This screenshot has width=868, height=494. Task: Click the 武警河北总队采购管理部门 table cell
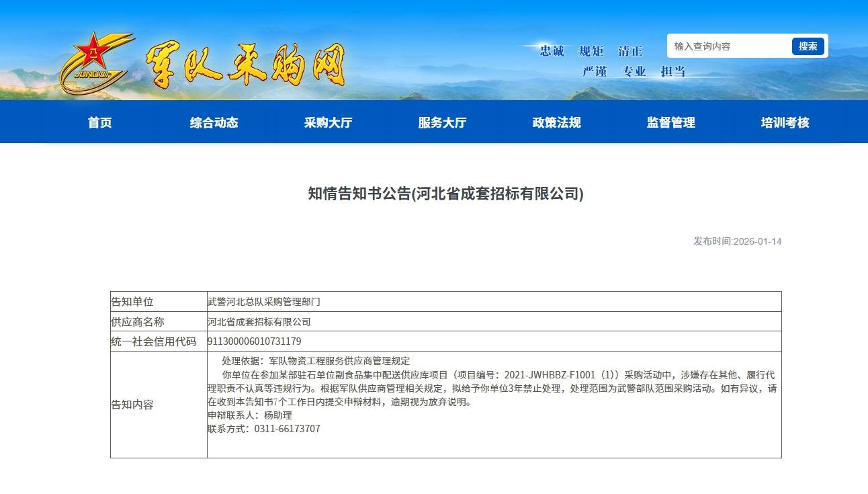click(264, 302)
